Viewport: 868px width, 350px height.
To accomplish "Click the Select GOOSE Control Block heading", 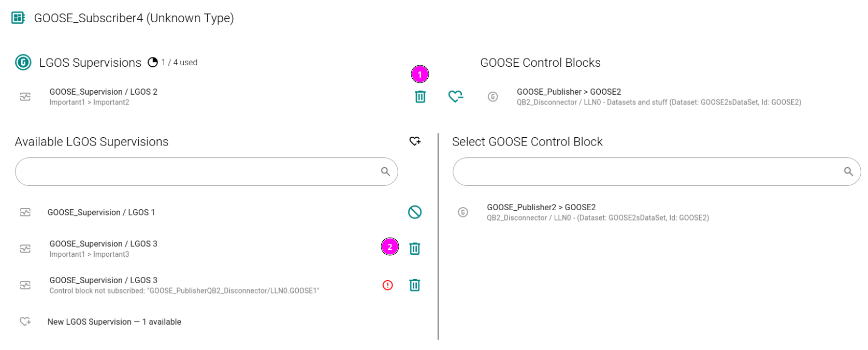I will pyautogui.click(x=527, y=142).
